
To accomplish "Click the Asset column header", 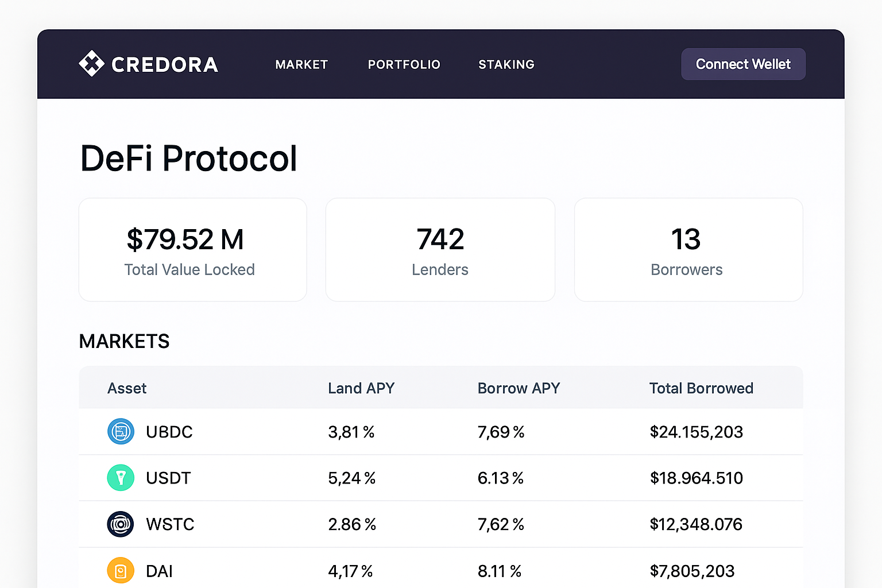I will click(127, 388).
